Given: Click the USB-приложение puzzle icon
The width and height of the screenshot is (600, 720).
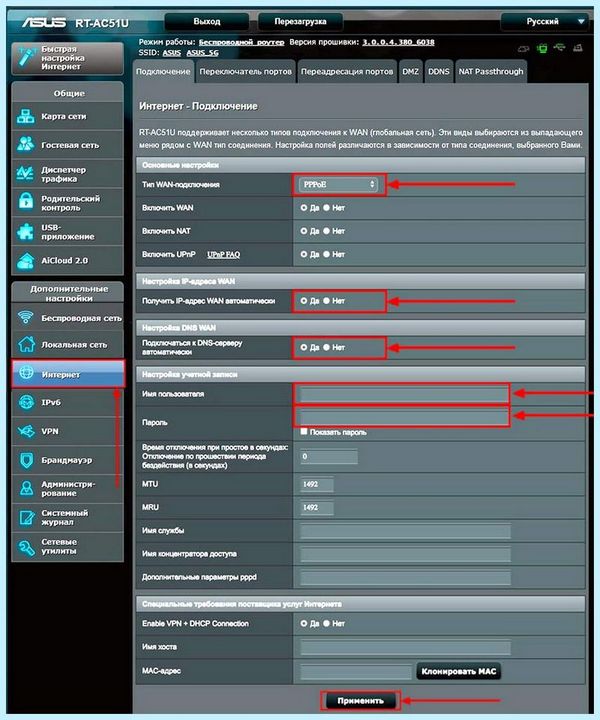Looking at the screenshot, I should coord(26,232).
